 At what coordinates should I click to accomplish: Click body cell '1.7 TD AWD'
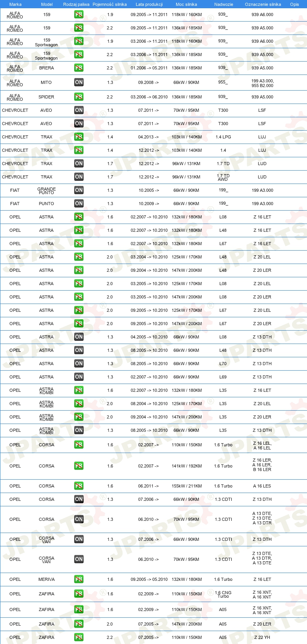point(223,177)
